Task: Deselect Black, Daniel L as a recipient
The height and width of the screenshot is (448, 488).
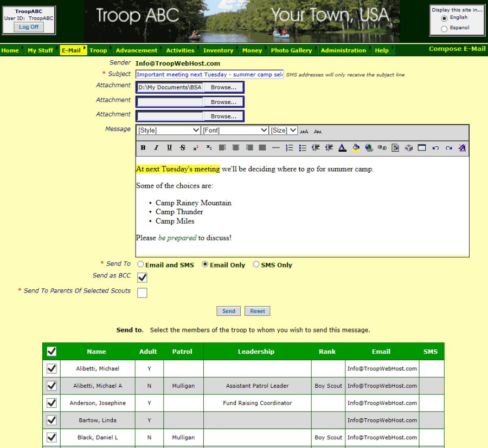Action: point(52,437)
